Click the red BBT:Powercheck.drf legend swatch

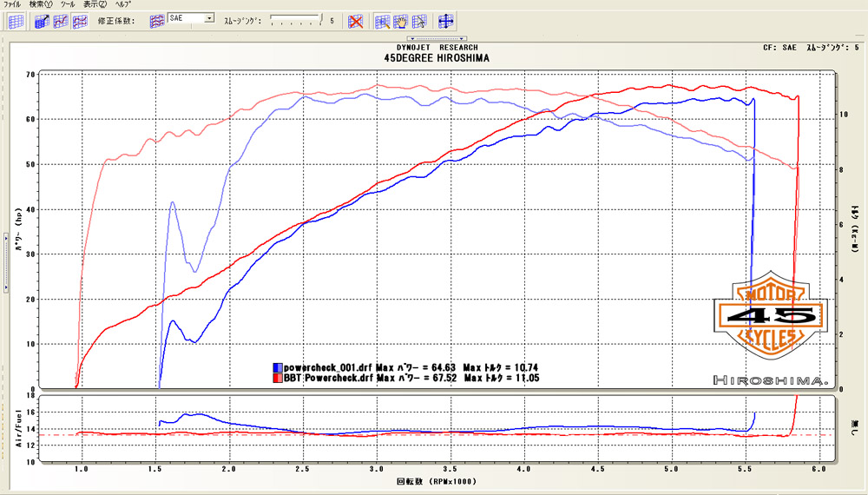(277, 378)
